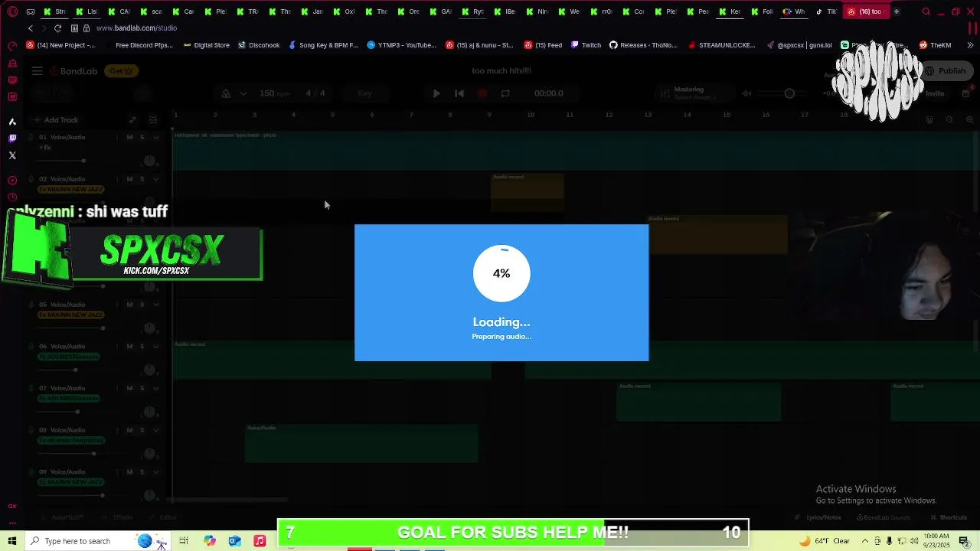This screenshot has height=551, width=980.
Task: Click the browser reload icon
Action: tap(57, 28)
